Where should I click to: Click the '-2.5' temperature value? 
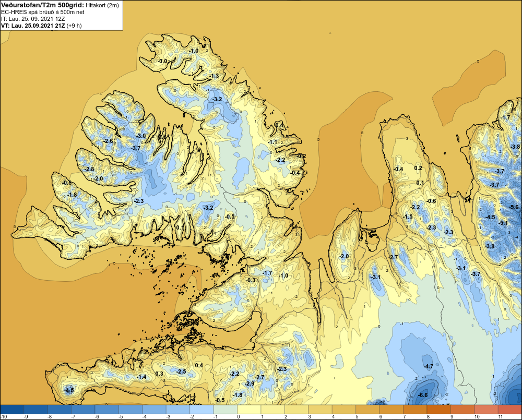(x=181, y=371)
